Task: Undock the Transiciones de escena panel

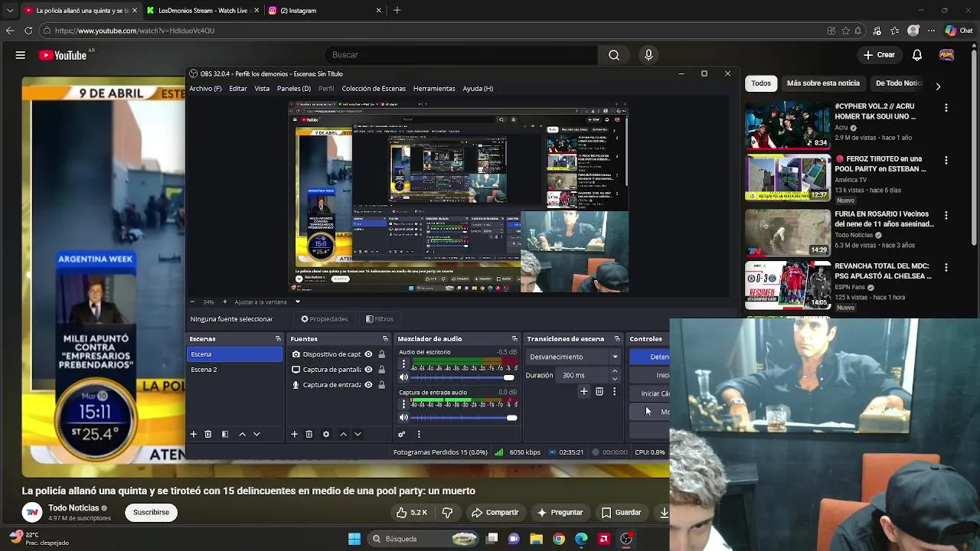Action: 617,339
